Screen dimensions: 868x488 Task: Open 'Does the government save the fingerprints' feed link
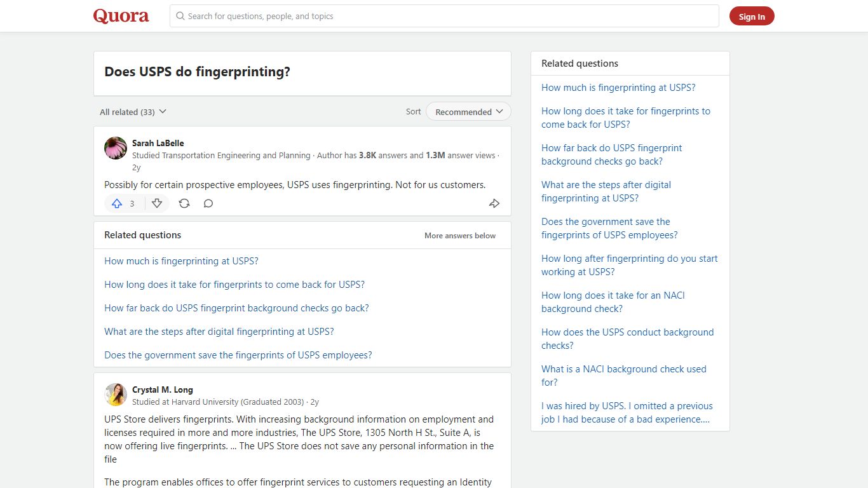(238, 355)
